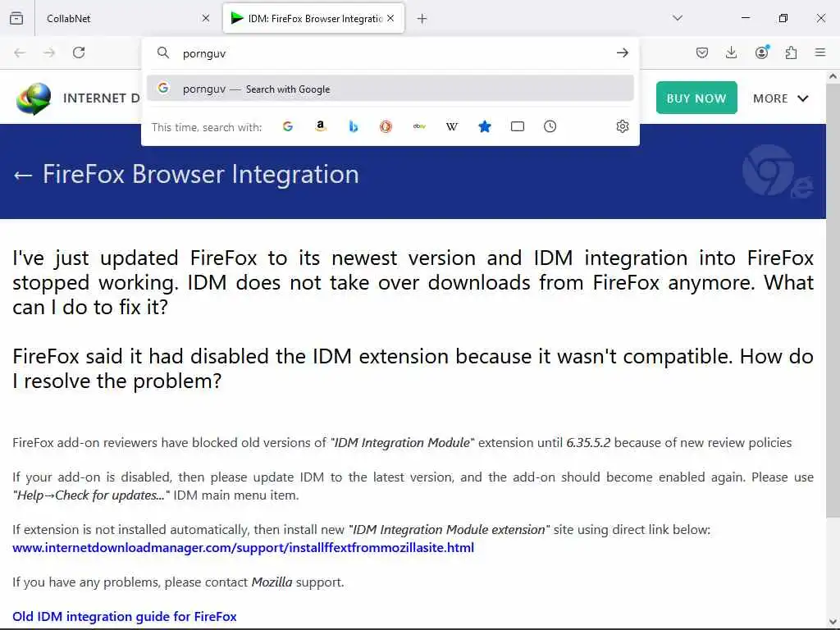Click the INTERNET D site title text

coord(101,98)
